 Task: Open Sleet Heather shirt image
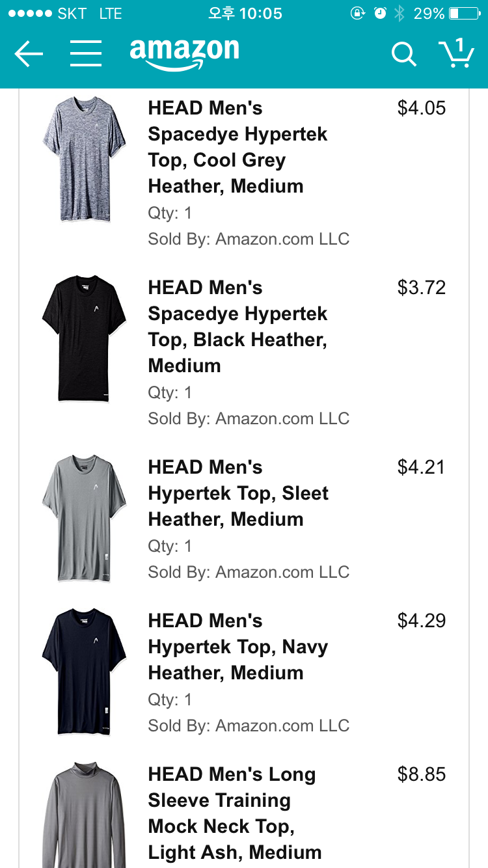(x=84, y=518)
